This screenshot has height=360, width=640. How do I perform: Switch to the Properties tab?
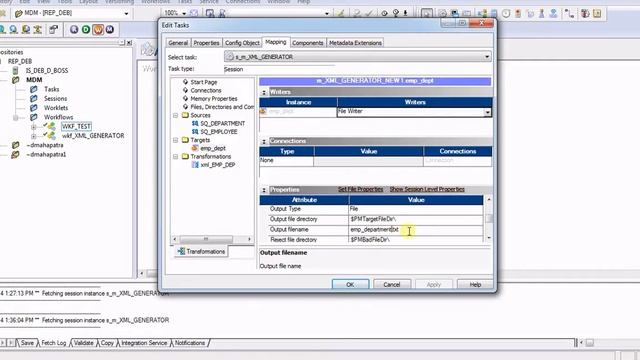pos(206,42)
